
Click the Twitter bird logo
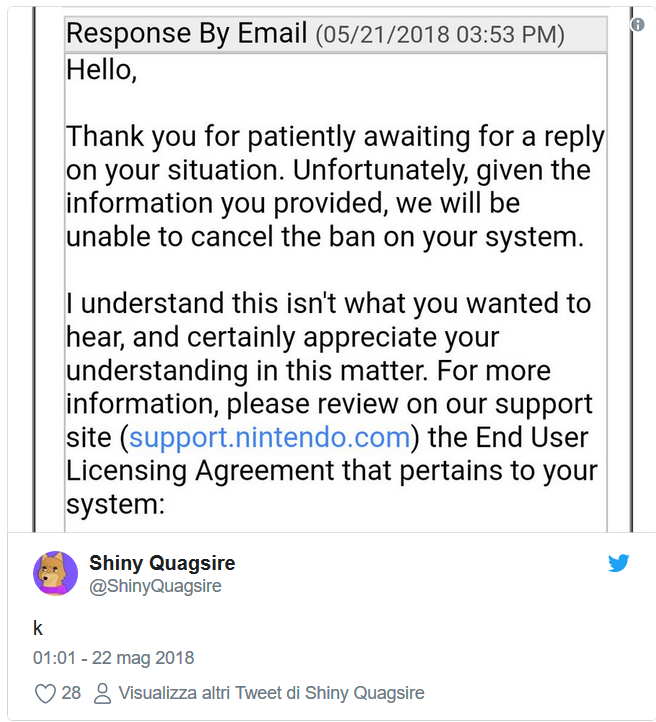(619, 563)
